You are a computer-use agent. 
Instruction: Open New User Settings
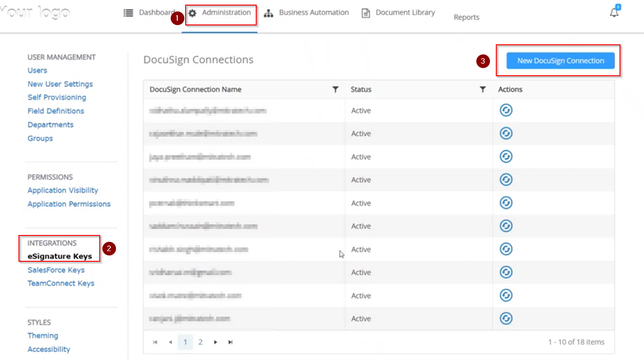60,84
